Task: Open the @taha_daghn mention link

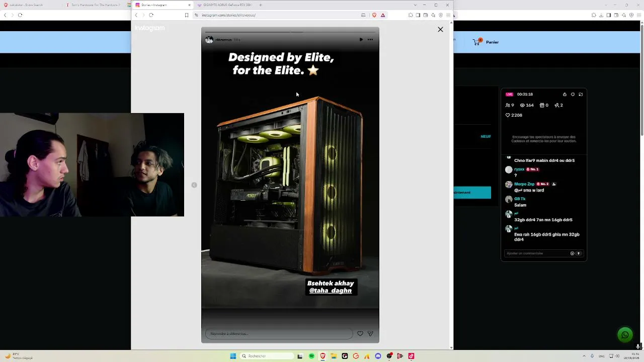Action: [x=330, y=291]
